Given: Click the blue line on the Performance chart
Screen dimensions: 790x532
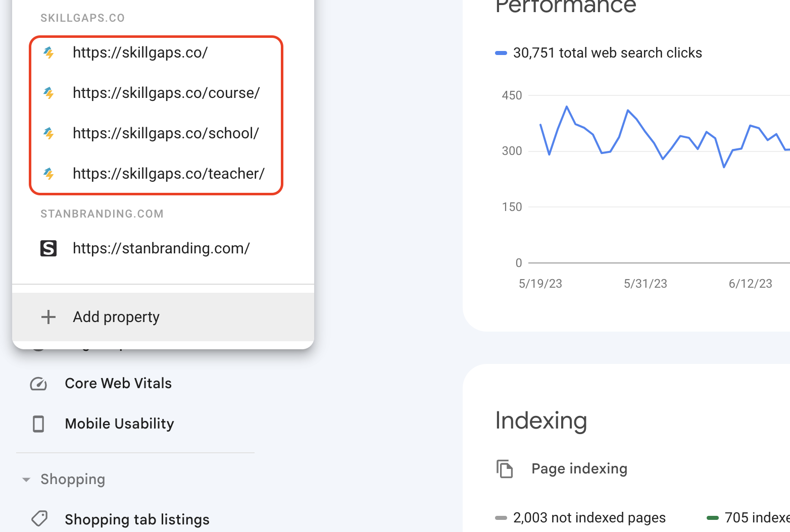Looking at the screenshot, I should pos(627,111).
